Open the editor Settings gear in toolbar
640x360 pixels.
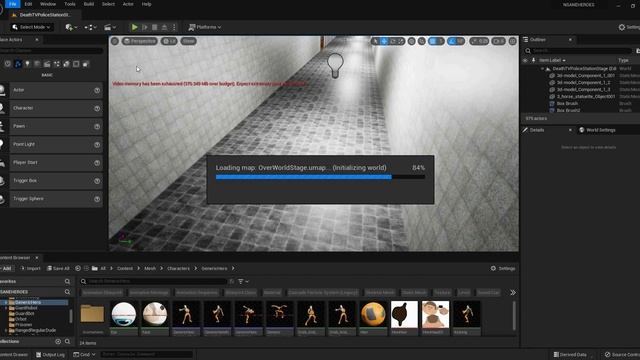tap(629, 27)
